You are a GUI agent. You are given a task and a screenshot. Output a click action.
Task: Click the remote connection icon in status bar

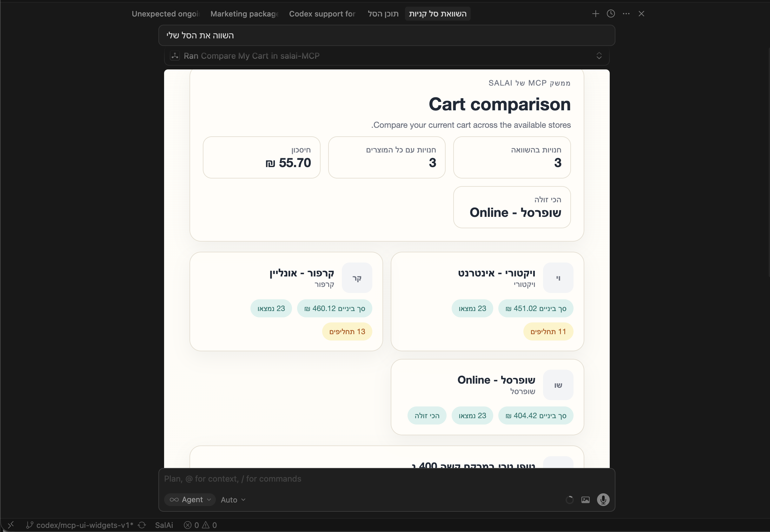pos(10,525)
